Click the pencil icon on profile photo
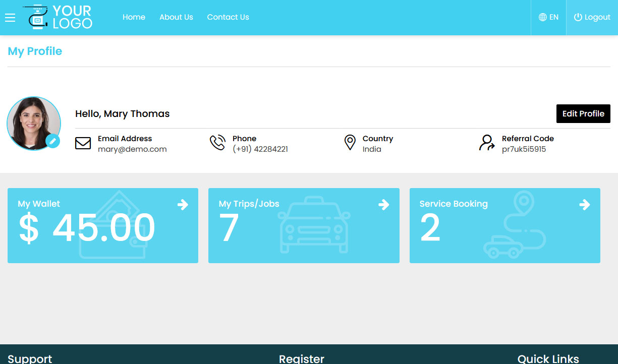618x364 pixels. click(x=52, y=141)
